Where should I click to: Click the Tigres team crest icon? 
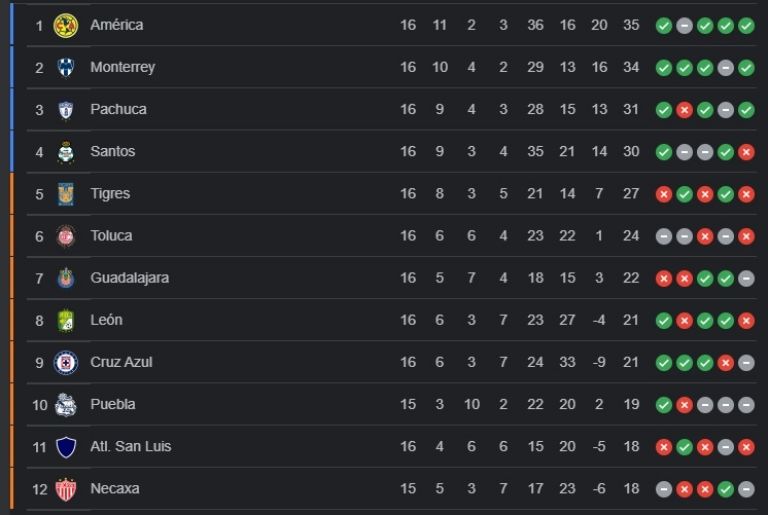click(66, 194)
